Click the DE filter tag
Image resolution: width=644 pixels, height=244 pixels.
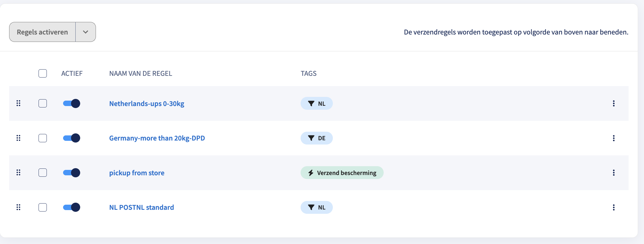[x=317, y=138]
